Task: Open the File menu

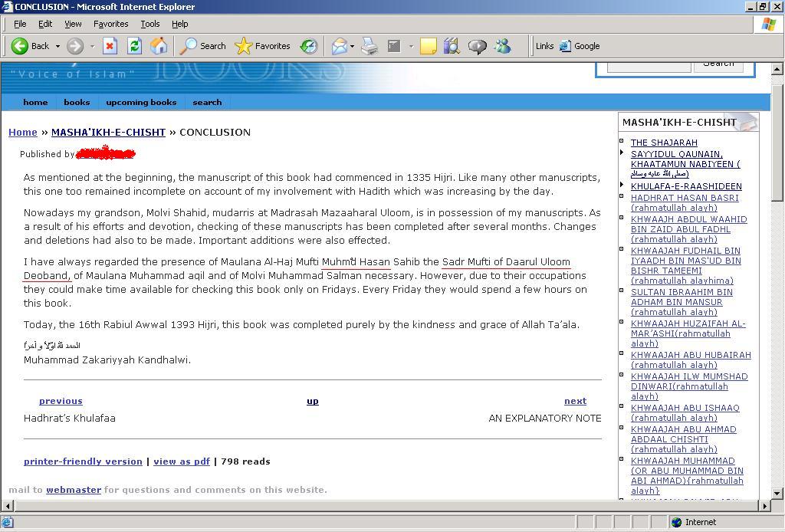Action: pos(20,24)
